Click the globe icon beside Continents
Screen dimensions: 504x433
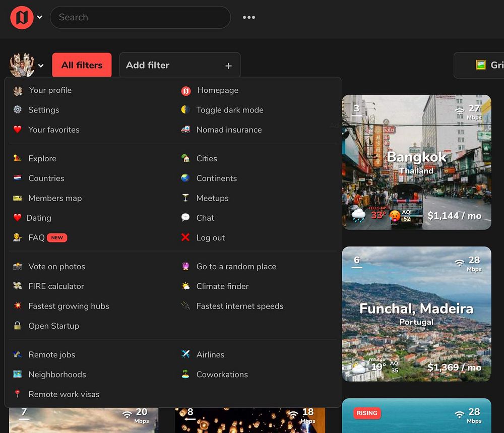click(185, 177)
